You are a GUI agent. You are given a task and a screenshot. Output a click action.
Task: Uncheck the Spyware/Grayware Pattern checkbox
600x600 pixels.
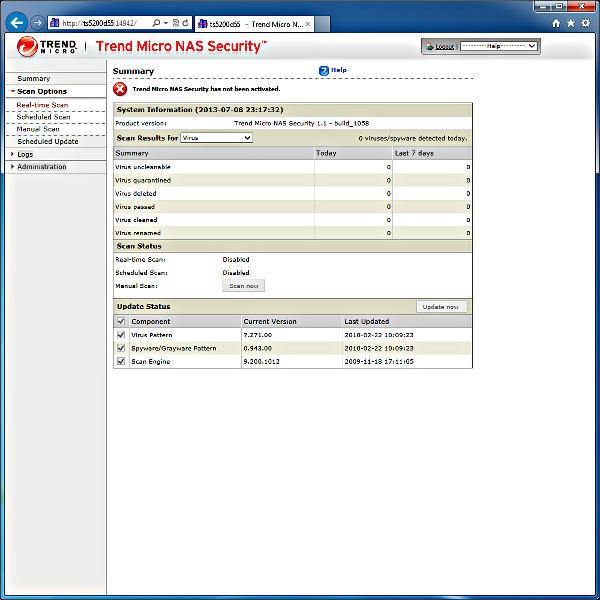(x=121, y=348)
